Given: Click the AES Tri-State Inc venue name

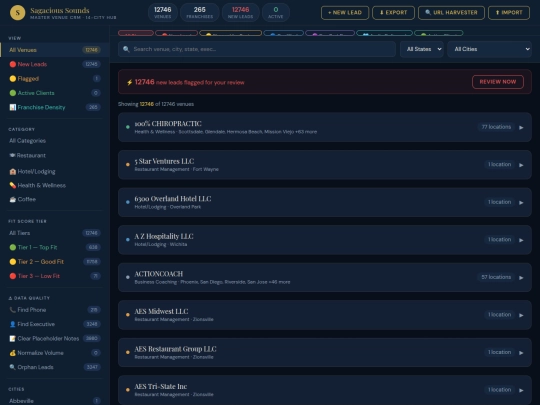Looking at the screenshot, I should pyautogui.click(x=160, y=386).
